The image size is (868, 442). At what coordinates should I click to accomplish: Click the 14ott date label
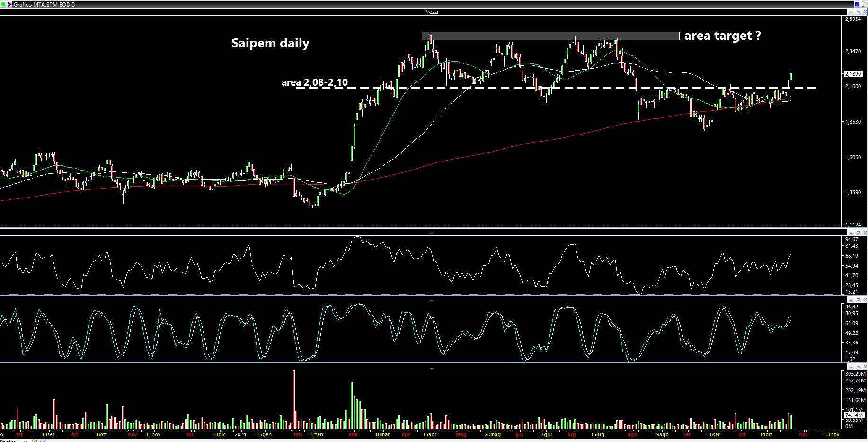point(766,434)
